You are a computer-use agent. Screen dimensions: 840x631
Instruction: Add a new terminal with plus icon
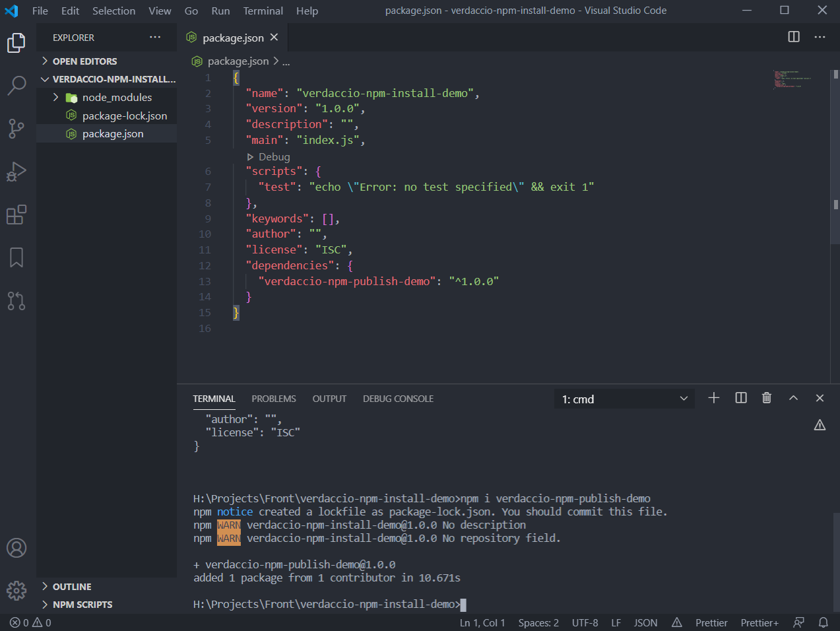pos(713,398)
